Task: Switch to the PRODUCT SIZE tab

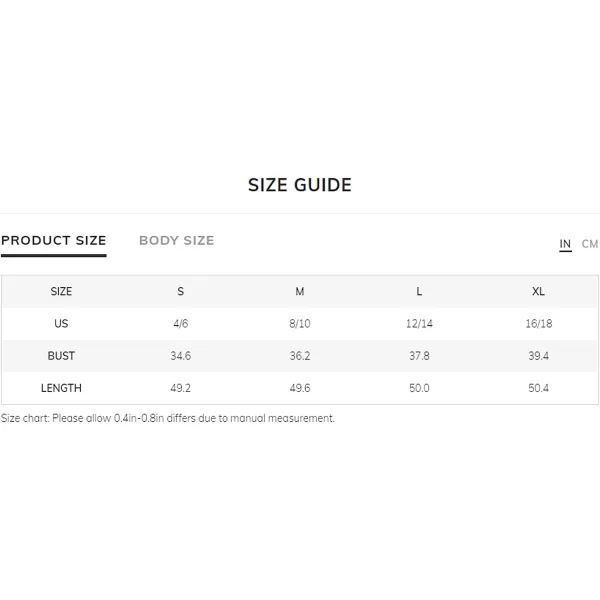Action: coord(54,241)
